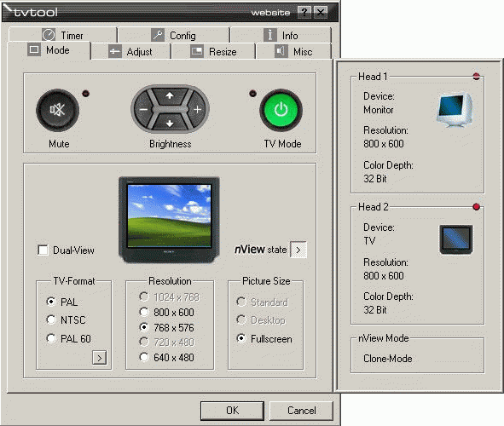Toggle the green TV Mode power button

click(281, 110)
